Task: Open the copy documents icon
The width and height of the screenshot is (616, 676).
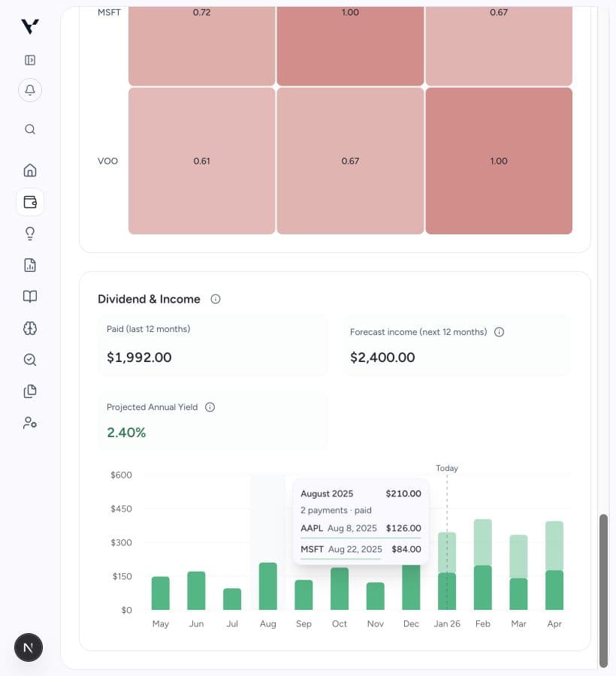Action: click(x=30, y=391)
